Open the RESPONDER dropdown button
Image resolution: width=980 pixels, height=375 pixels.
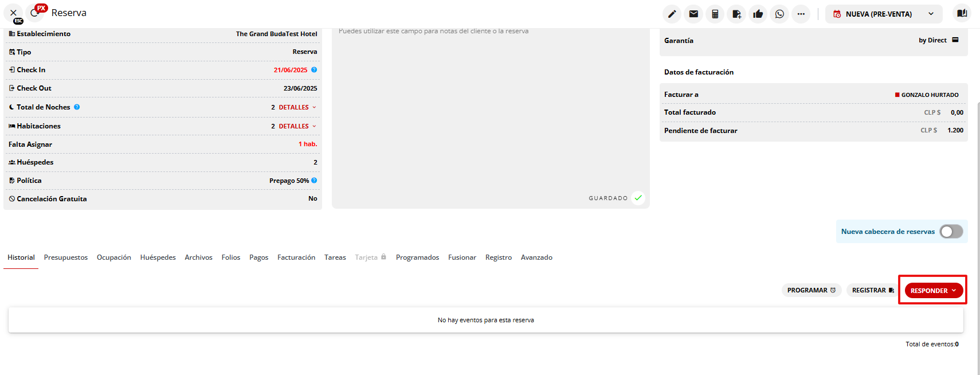tap(934, 290)
